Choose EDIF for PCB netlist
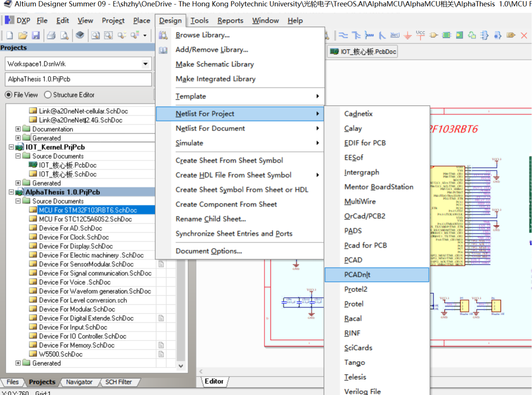This screenshot has height=395, width=532. 377,143
